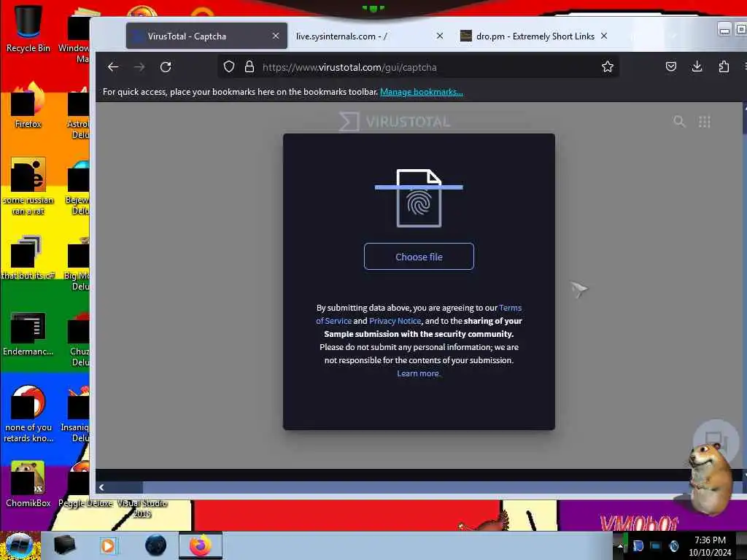Follow the Learn more link

[419, 373]
